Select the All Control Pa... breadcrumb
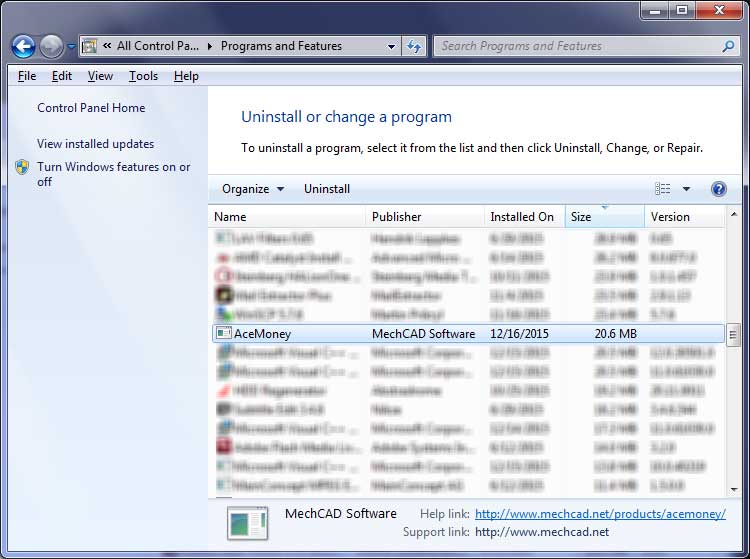This screenshot has width=750, height=559. pyautogui.click(x=158, y=46)
